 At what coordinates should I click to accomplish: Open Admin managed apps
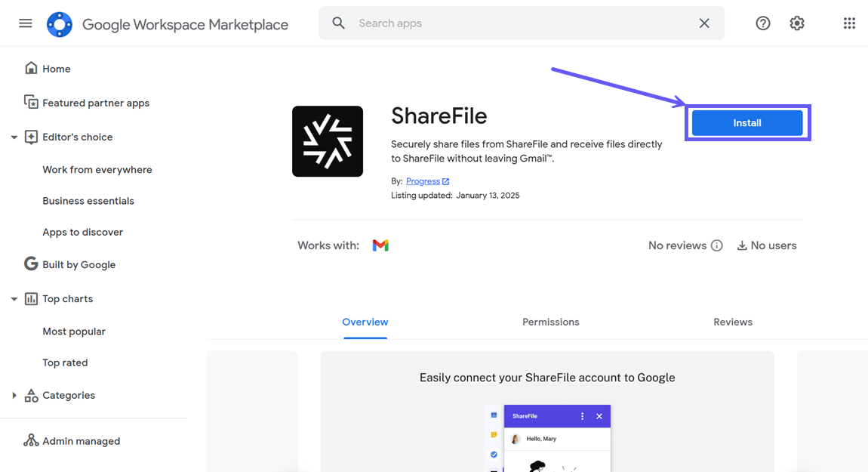[x=82, y=441]
